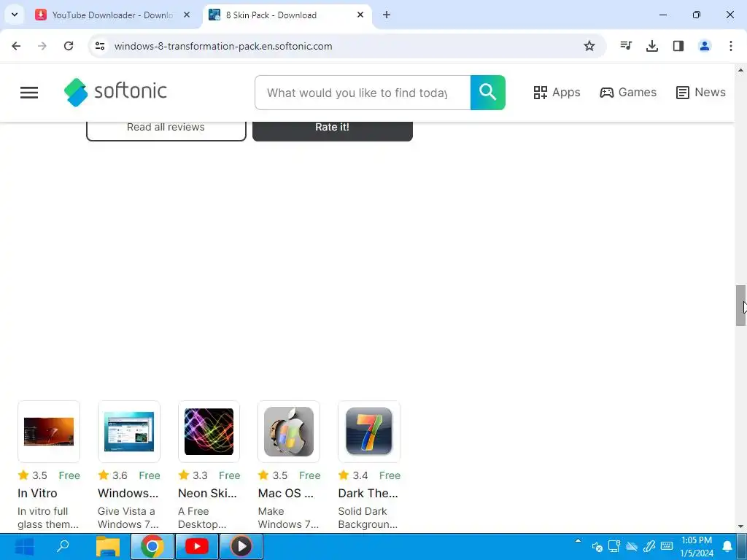747x560 pixels.
Task: Click the network tray icon
Action: click(614, 547)
